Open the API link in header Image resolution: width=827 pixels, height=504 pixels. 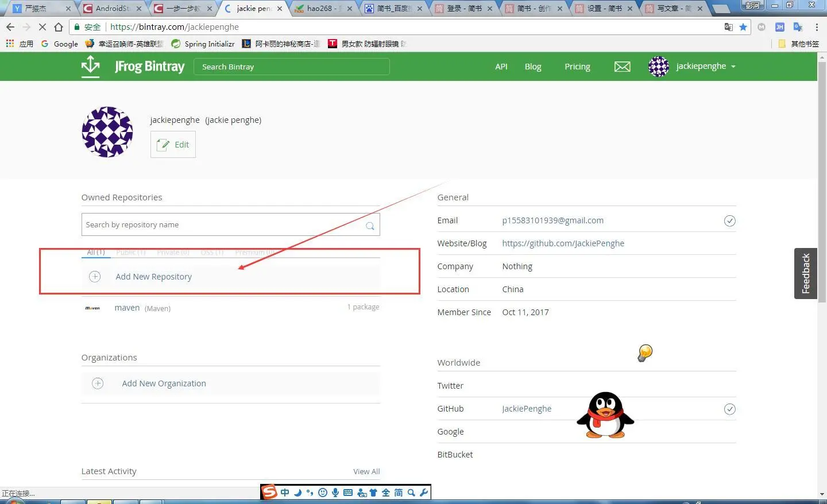tap(501, 67)
